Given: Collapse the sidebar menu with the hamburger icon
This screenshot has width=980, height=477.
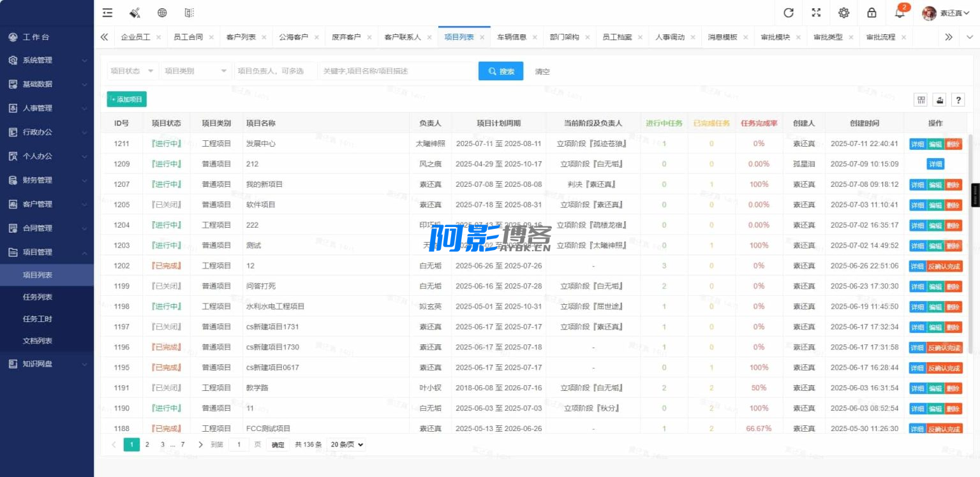Looking at the screenshot, I should [107, 13].
